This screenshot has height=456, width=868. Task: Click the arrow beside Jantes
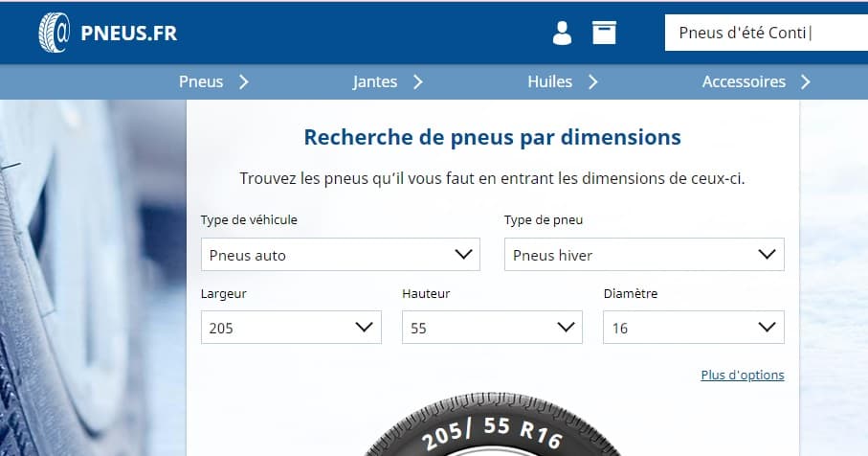[x=417, y=82]
